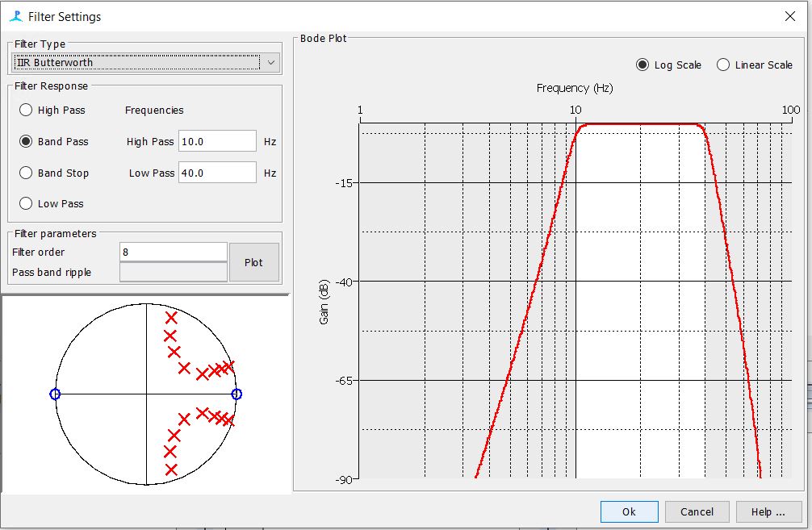Click the left blue zero on unit circle

coord(55,394)
